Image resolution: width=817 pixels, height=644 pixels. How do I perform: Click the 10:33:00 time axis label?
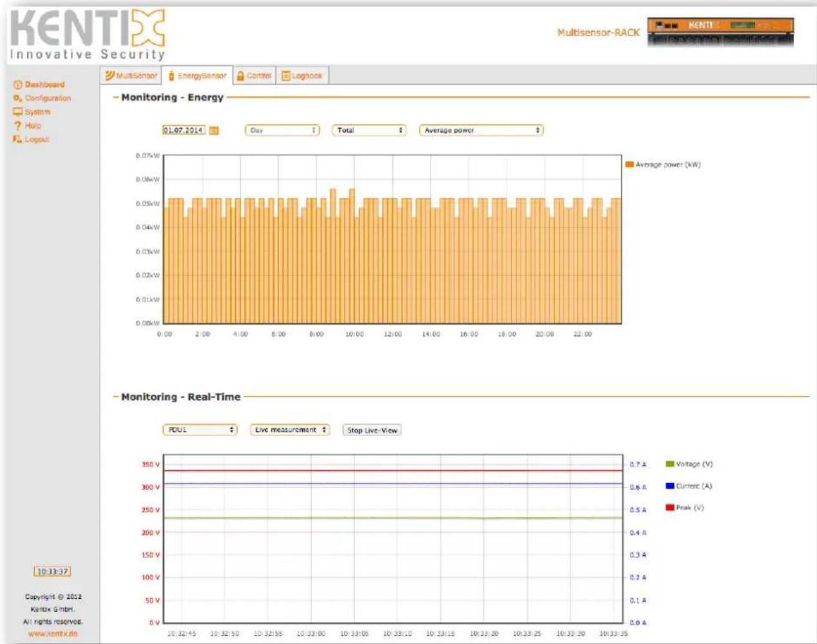pyautogui.click(x=311, y=634)
